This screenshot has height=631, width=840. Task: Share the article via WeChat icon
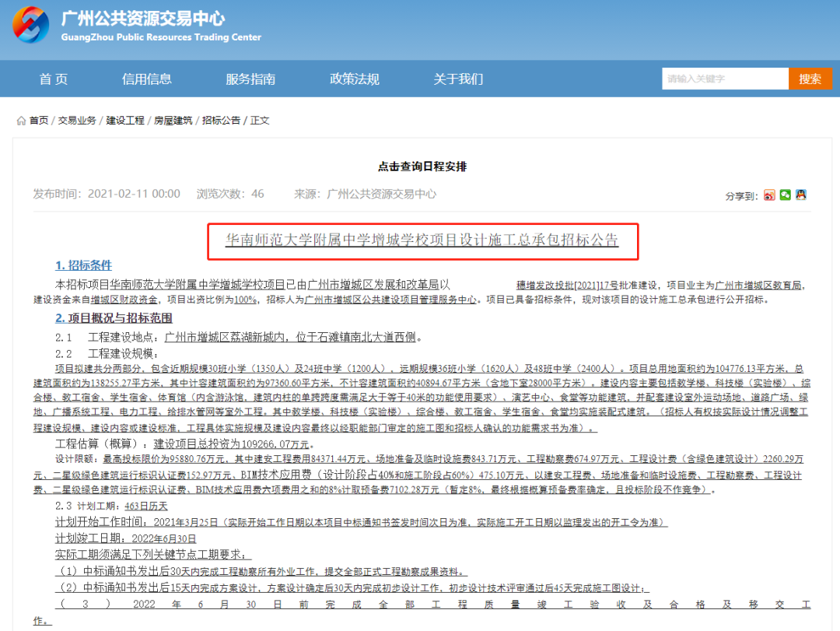point(785,195)
